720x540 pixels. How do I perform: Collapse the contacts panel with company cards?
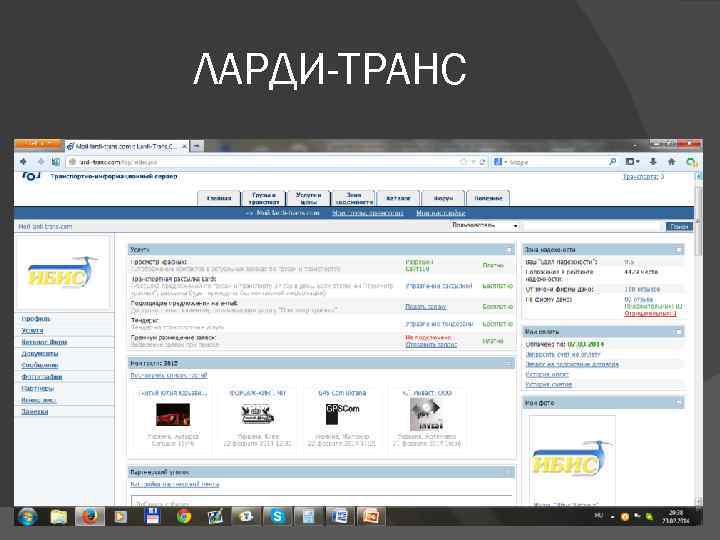pos(509,364)
